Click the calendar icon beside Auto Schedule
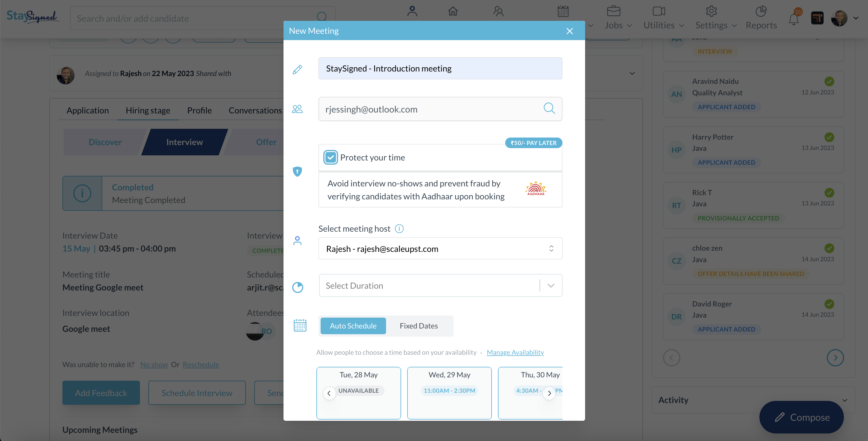 pos(299,325)
